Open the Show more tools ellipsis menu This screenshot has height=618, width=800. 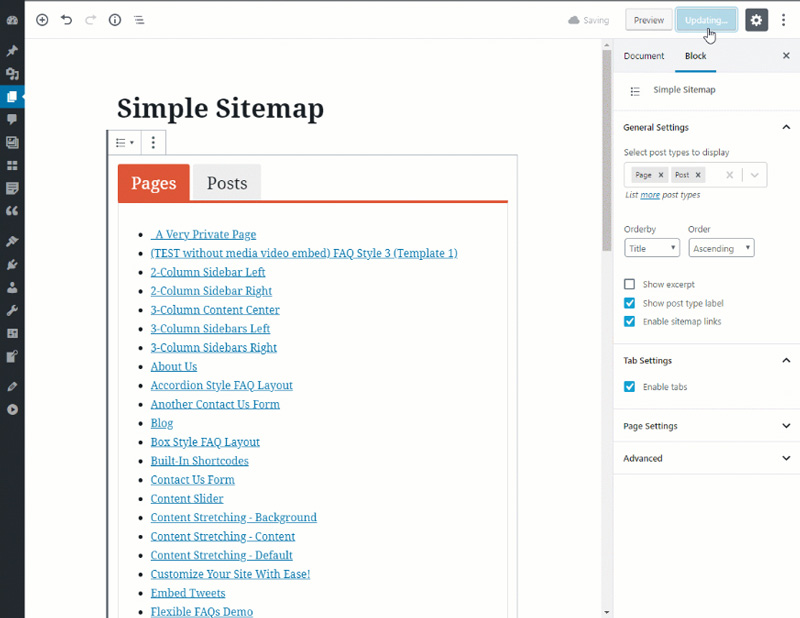[784, 19]
